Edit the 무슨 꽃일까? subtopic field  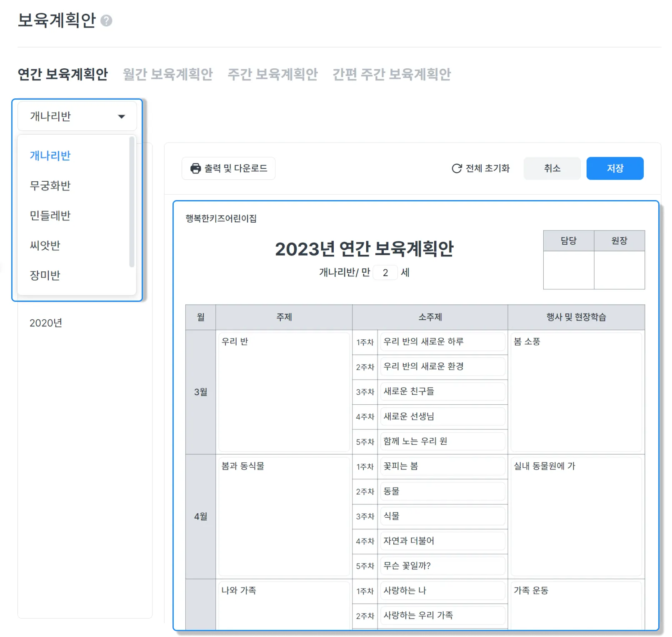tap(442, 566)
